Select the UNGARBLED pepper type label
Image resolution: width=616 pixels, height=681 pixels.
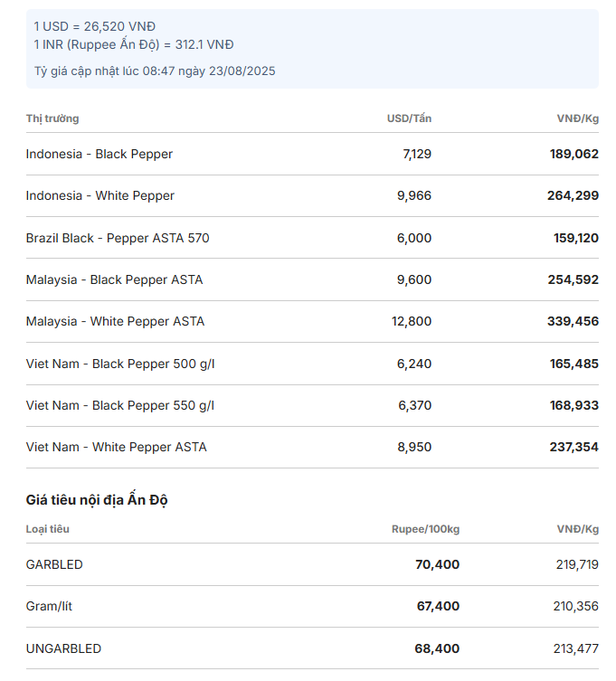[x=63, y=648]
